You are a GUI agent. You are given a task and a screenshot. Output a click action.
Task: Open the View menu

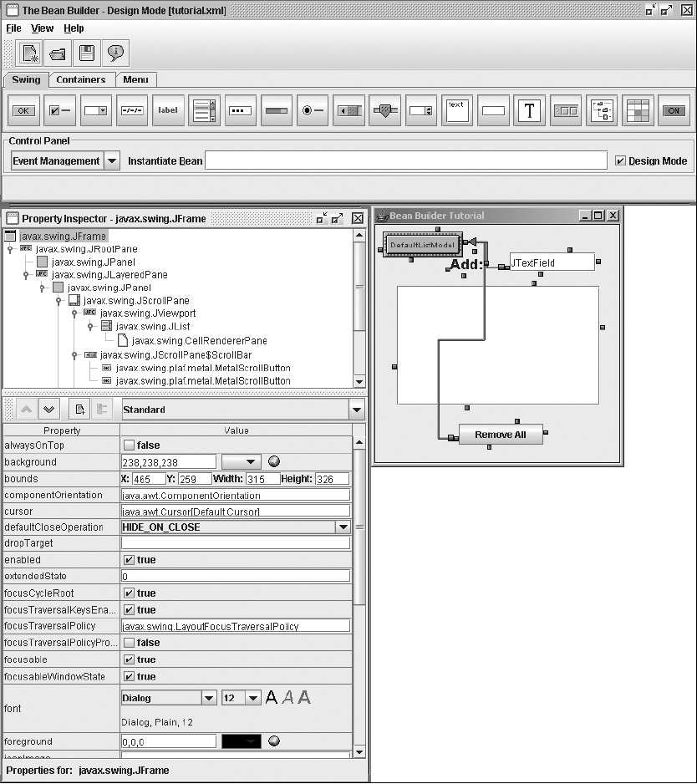click(42, 28)
